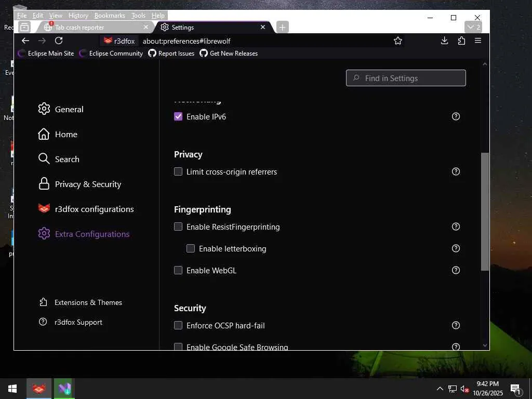The image size is (532, 399).
Task: Show help for Enable WebGL
Action: [456, 270]
